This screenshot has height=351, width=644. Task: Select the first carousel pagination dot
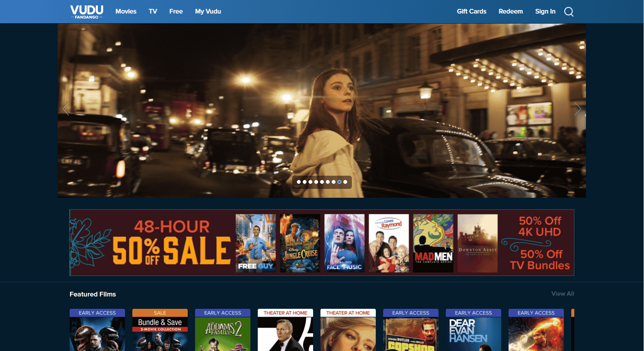[x=299, y=182]
